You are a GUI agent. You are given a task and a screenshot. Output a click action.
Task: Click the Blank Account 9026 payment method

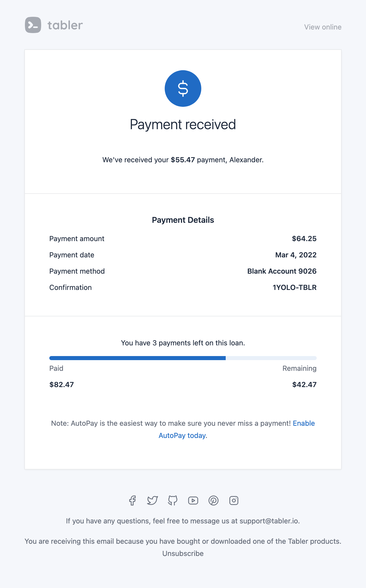pyautogui.click(x=282, y=271)
